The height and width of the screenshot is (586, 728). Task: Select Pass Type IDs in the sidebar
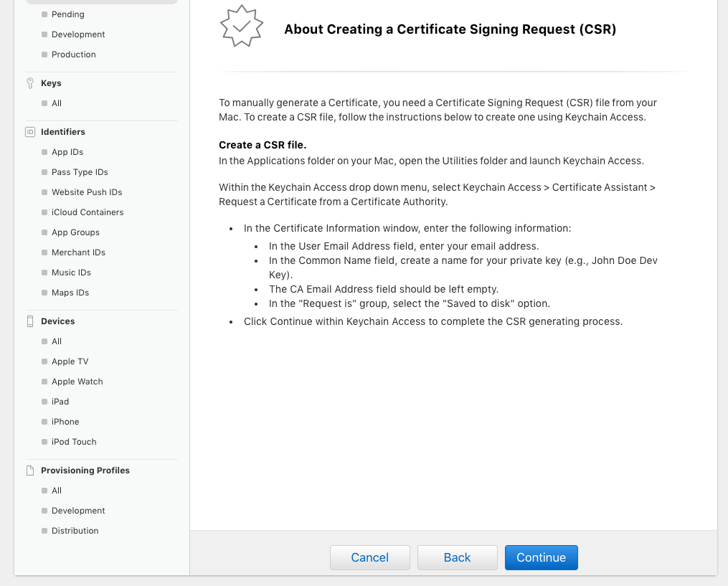[80, 172]
